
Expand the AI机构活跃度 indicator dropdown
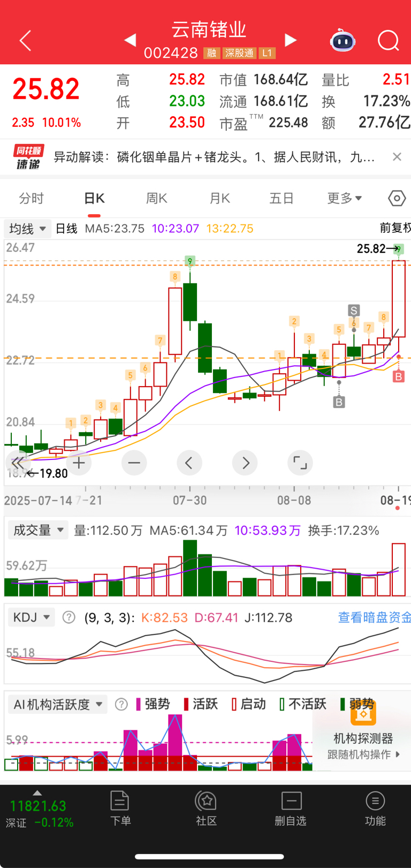58,704
